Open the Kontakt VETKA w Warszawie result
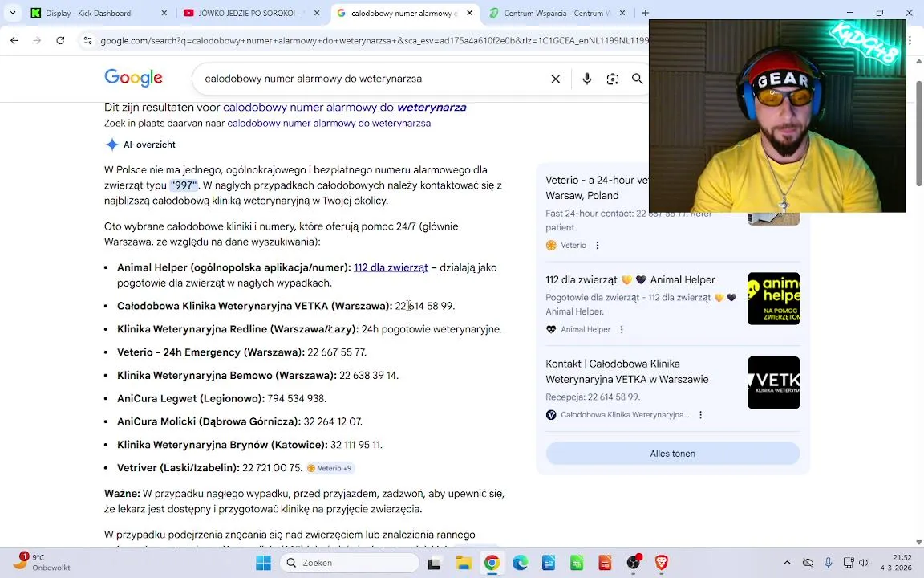924x578 pixels. (627, 372)
